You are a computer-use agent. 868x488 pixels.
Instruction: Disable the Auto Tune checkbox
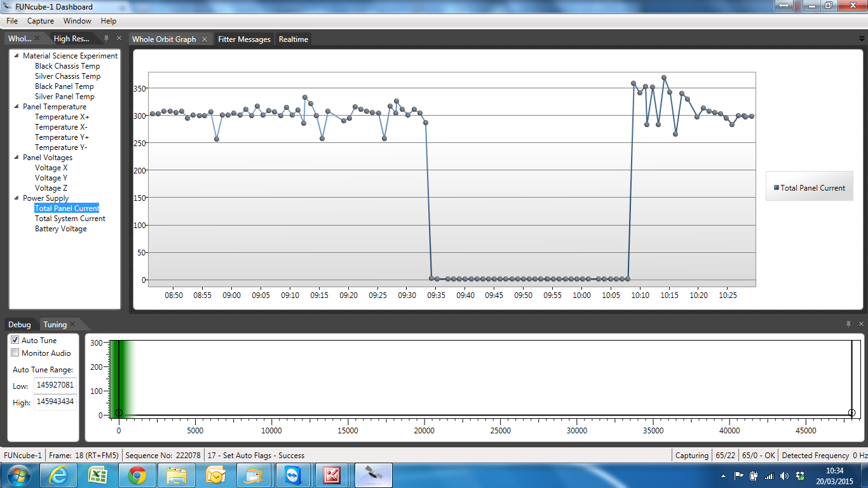point(15,340)
